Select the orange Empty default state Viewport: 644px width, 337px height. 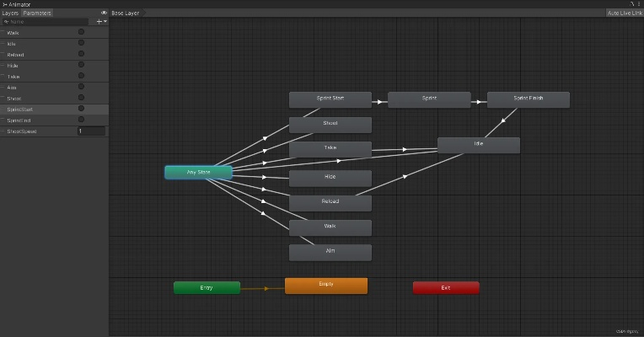pos(326,286)
